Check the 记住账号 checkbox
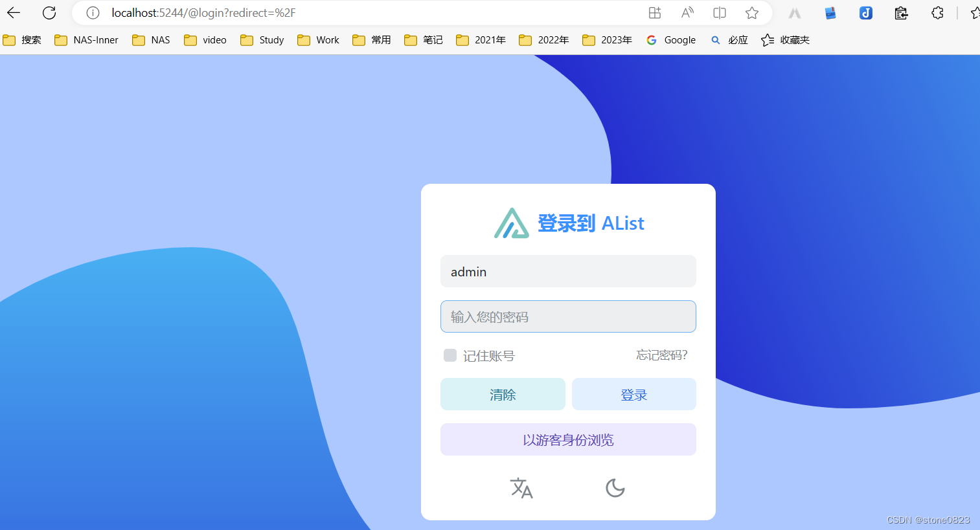The height and width of the screenshot is (530, 980). pos(450,355)
